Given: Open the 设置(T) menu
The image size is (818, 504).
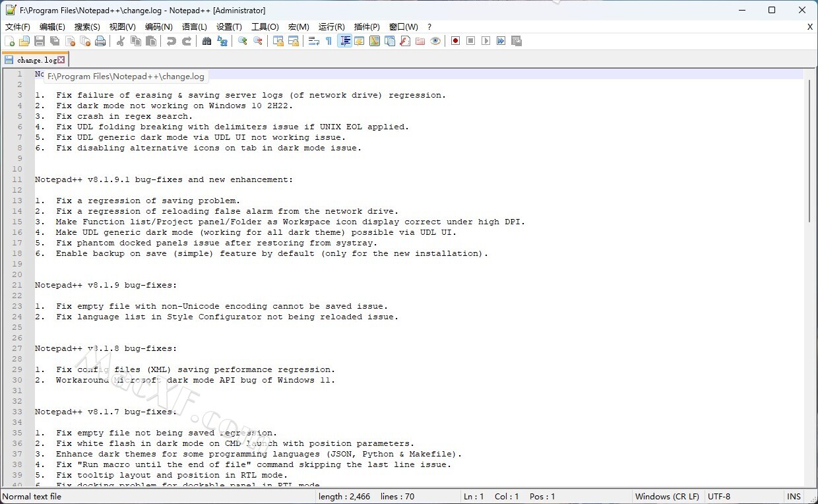Looking at the screenshot, I should [230, 27].
